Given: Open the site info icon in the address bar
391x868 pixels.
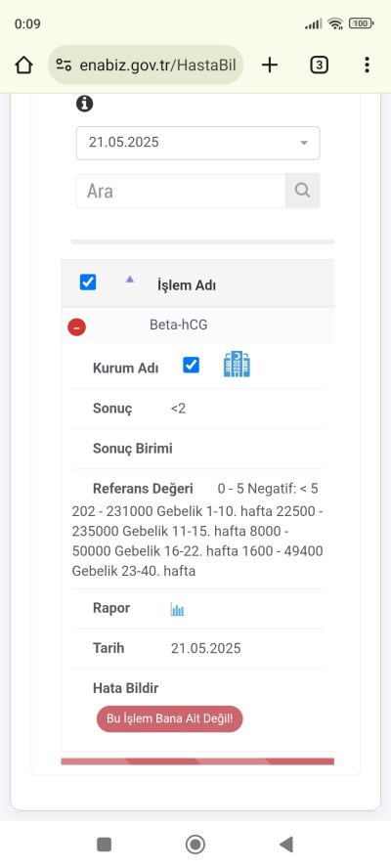Looking at the screenshot, I should [64, 65].
